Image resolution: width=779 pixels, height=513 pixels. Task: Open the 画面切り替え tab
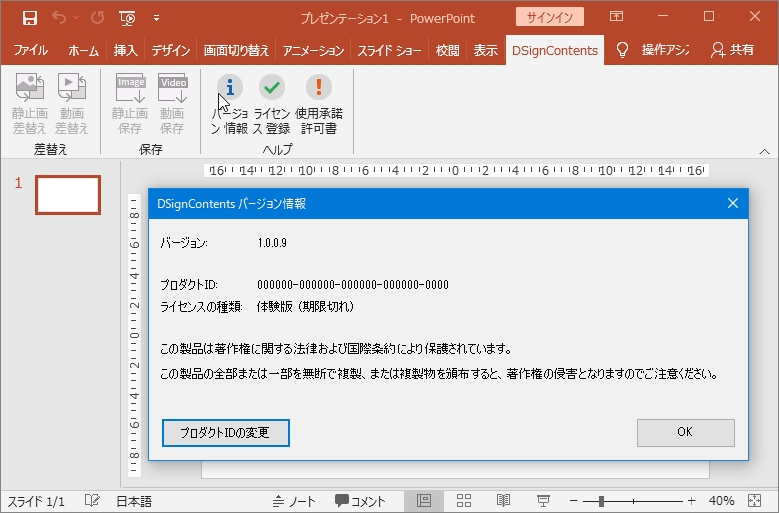(x=236, y=50)
